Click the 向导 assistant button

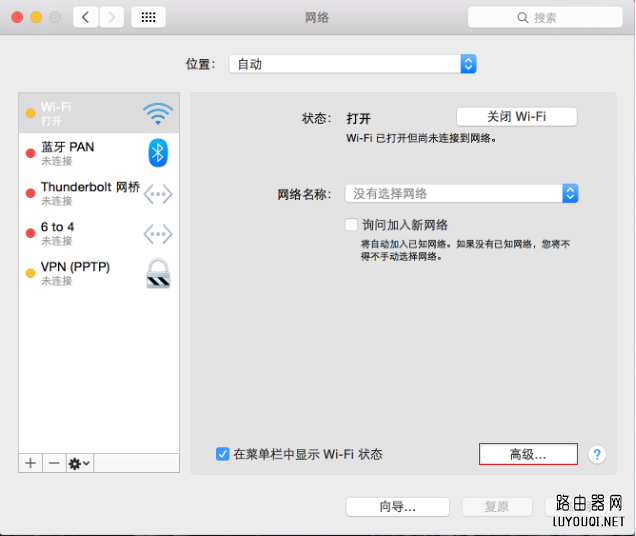[397, 507]
